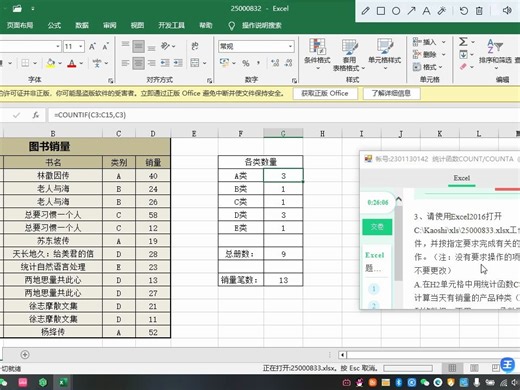Decrease font size with smaller A icon
The width and height of the screenshot is (520, 390).
pyautogui.click(x=106, y=46)
